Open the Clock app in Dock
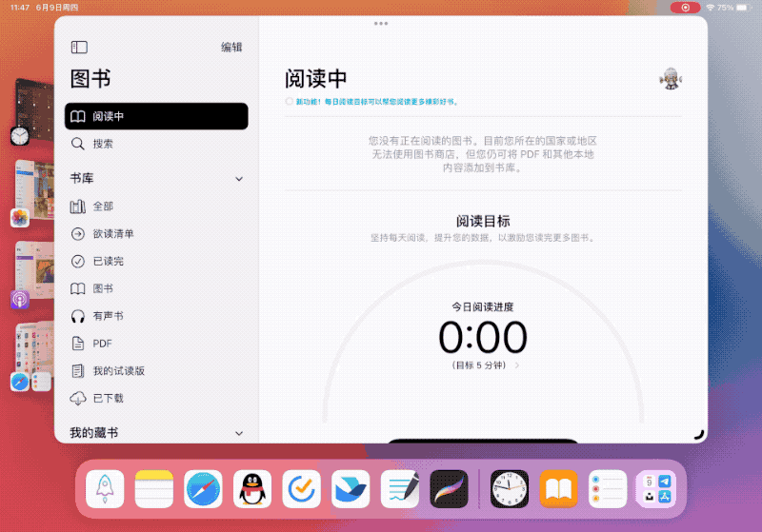 point(510,489)
